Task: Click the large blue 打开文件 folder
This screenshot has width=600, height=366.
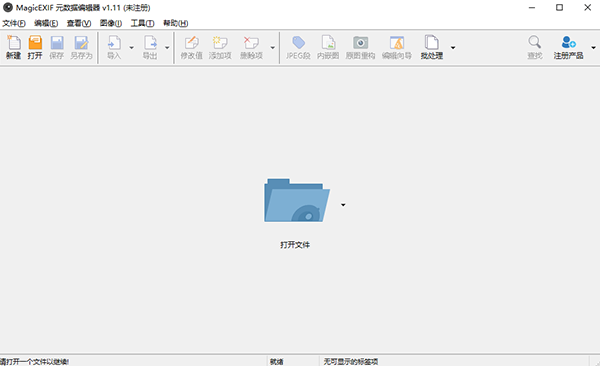Action: click(x=297, y=200)
